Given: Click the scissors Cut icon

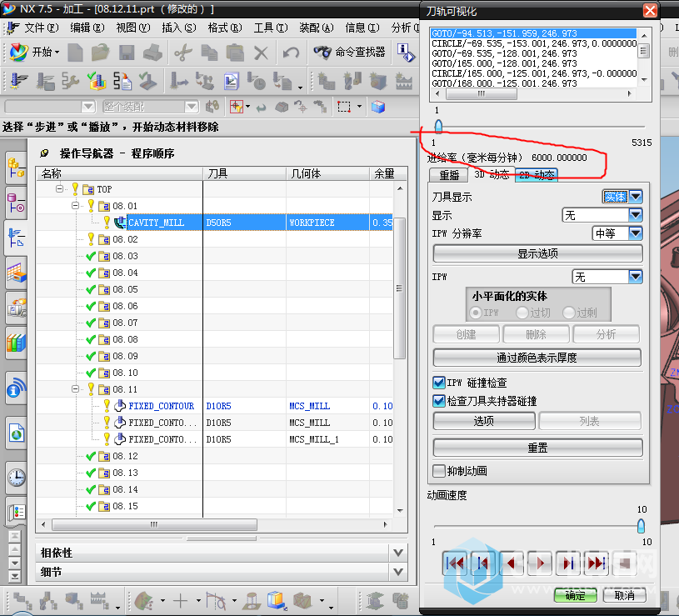Looking at the screenshot, I should click(182, 53).
